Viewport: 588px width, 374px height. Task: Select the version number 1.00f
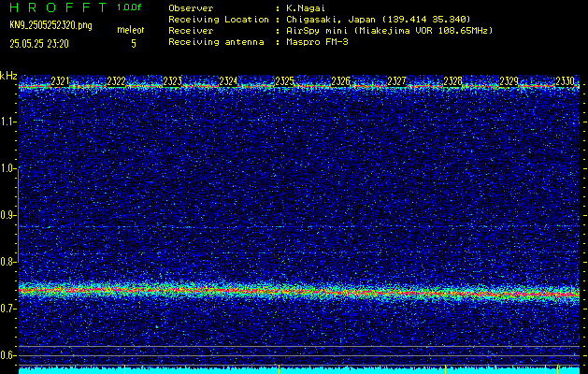(x=129, y=7)
